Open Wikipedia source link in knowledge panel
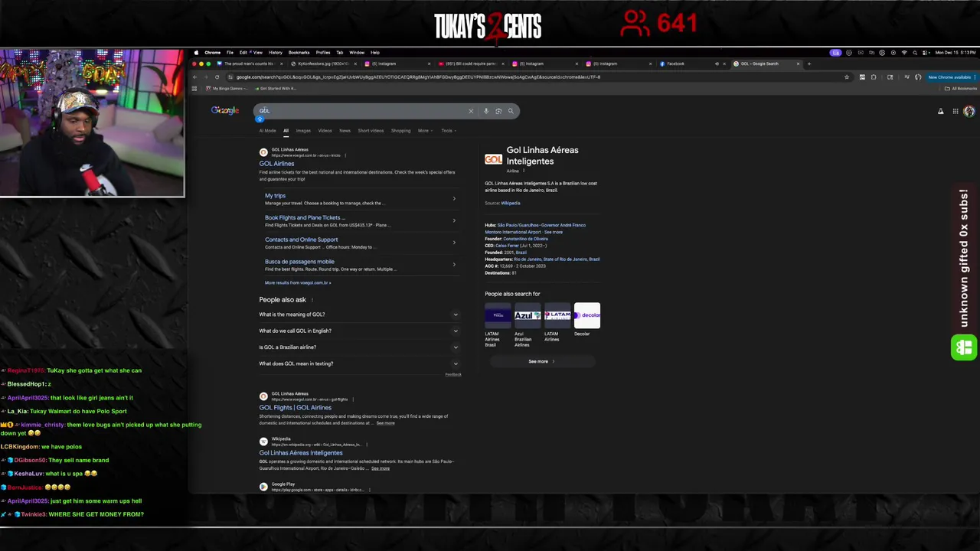 pyautogui.click(x=511, y=204)
